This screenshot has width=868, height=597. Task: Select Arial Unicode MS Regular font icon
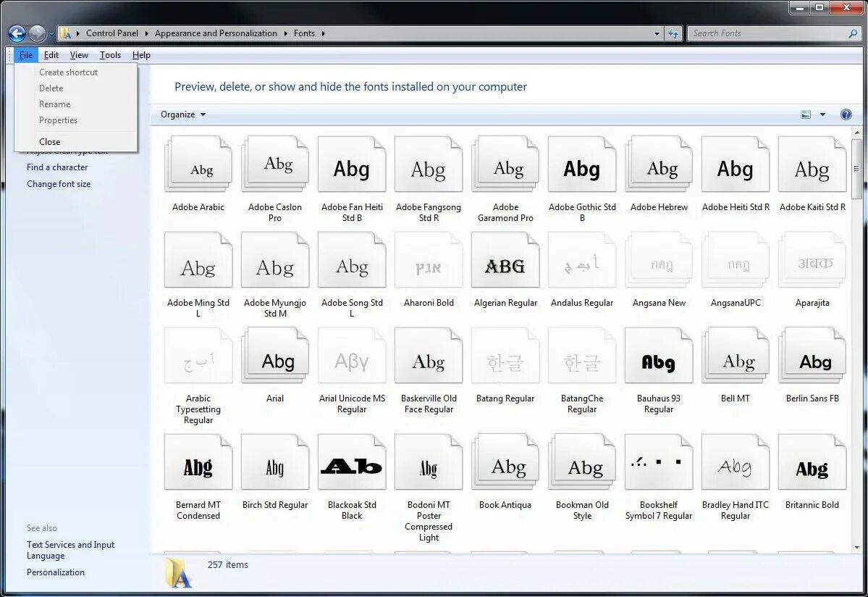[x=352, y=355]
